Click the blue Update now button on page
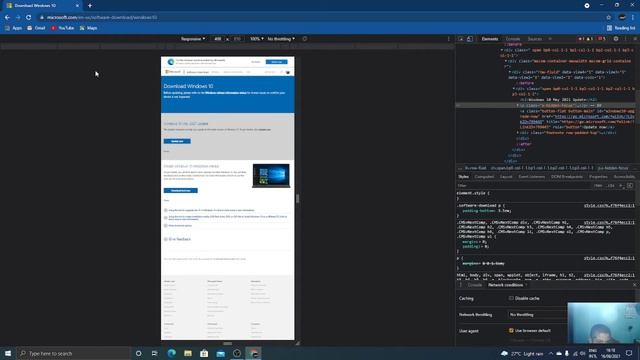 [x=177, y=141]
